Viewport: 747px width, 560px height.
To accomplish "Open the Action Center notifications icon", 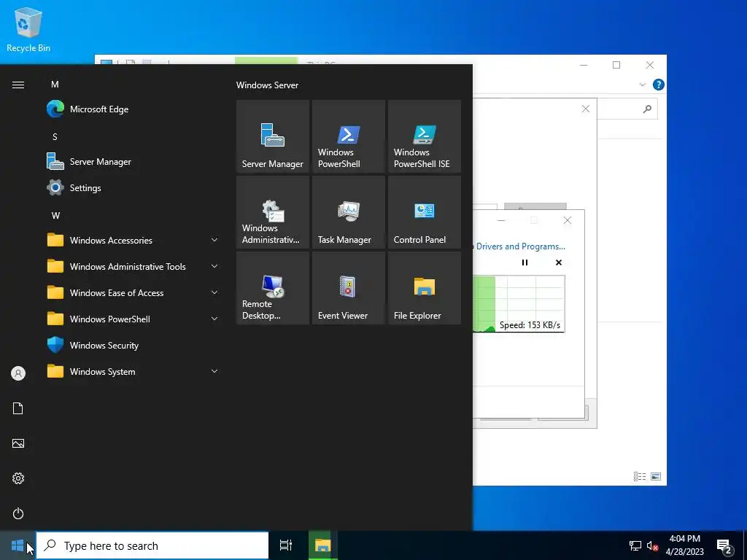I will click(x=724, y=547).
